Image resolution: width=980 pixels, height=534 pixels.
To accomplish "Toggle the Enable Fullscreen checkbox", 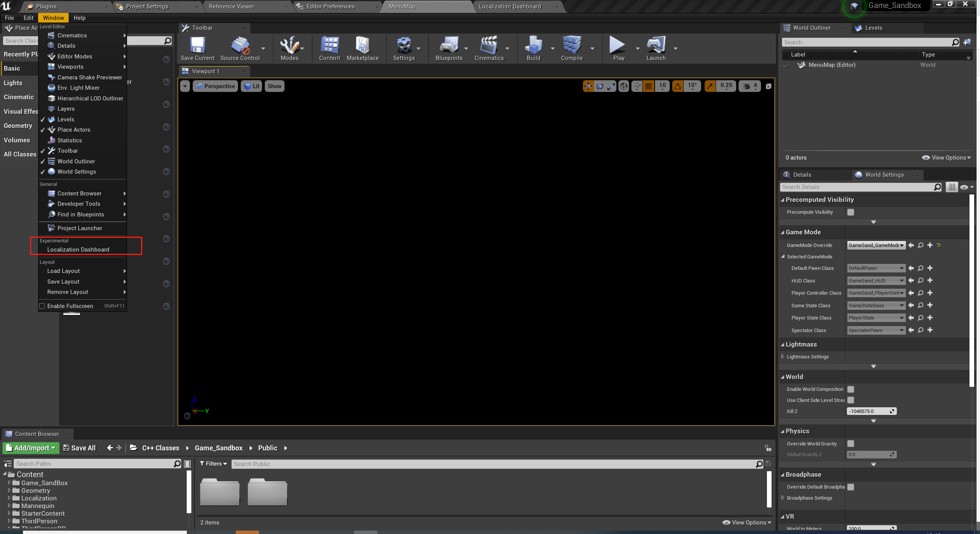I will [x=42, y=306].
